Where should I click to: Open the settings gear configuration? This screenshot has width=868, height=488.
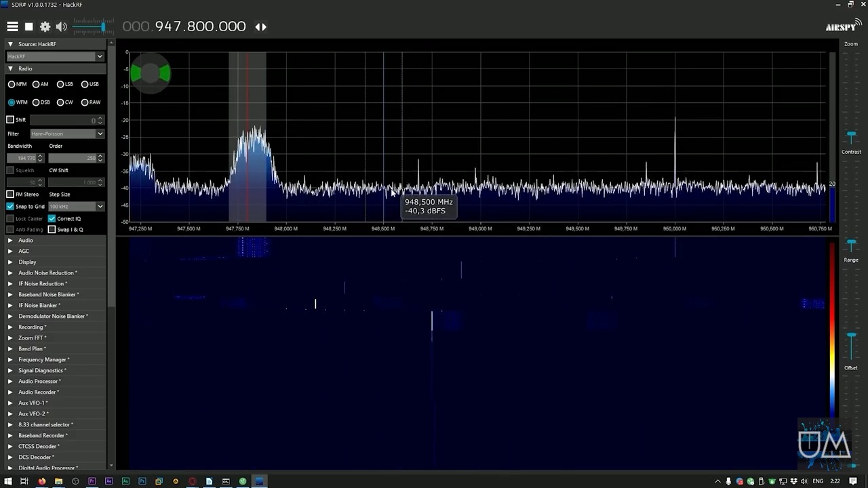click(45, 26)
